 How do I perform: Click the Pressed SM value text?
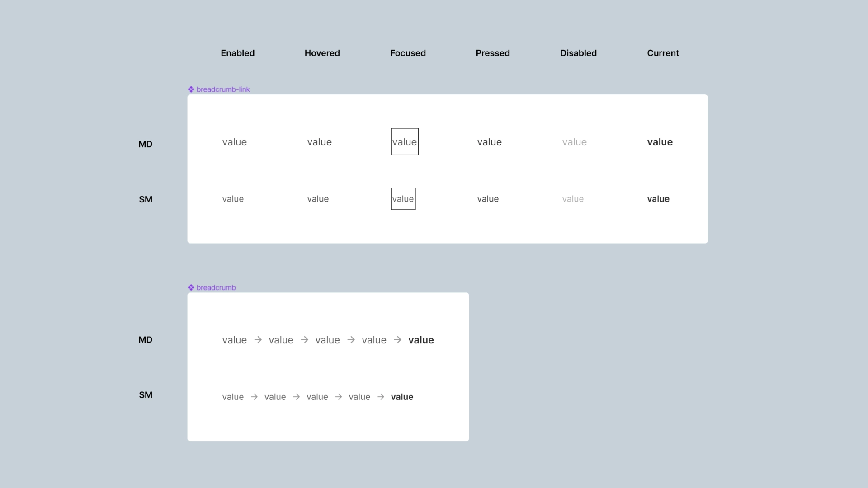(x=488, y=199)
